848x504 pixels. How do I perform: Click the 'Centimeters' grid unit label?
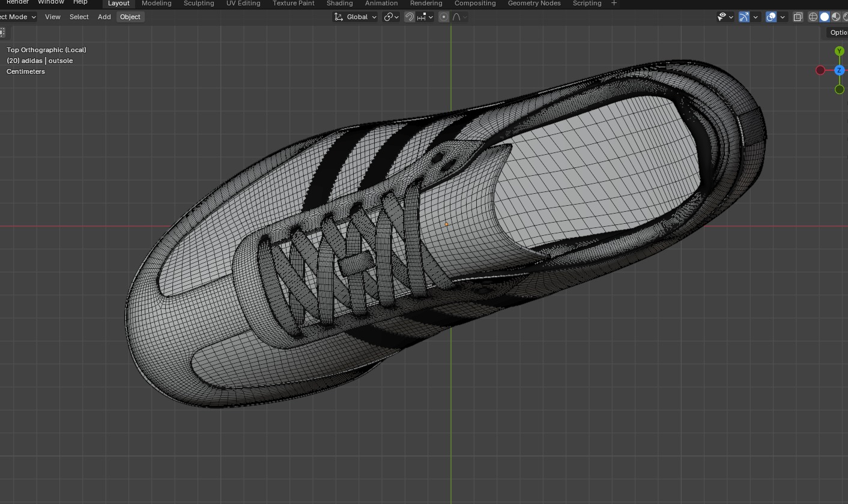[26, 71]
